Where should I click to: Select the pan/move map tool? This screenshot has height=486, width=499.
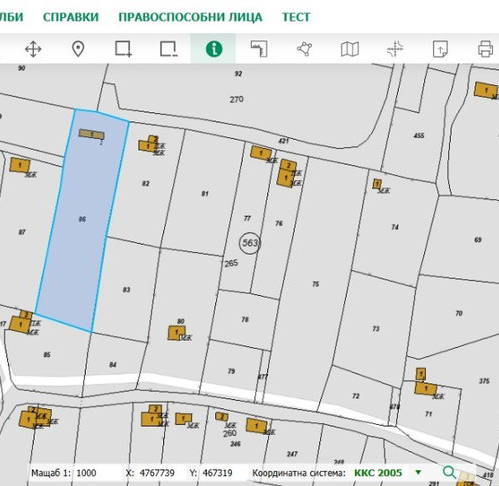click(x=33, y=49)
